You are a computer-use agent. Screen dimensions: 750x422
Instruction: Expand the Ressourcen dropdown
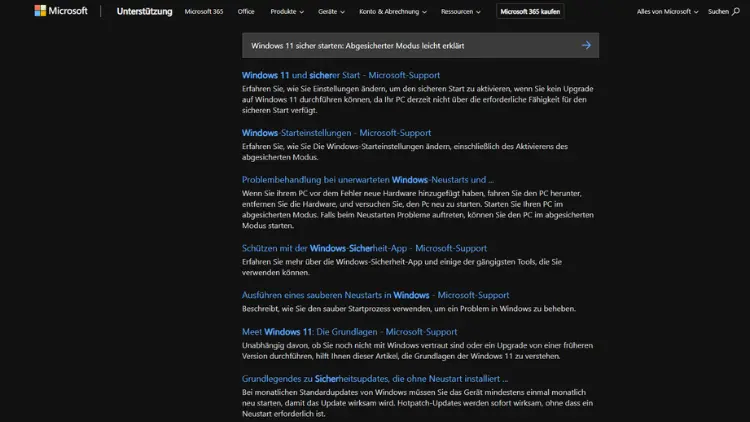point(461,11)
